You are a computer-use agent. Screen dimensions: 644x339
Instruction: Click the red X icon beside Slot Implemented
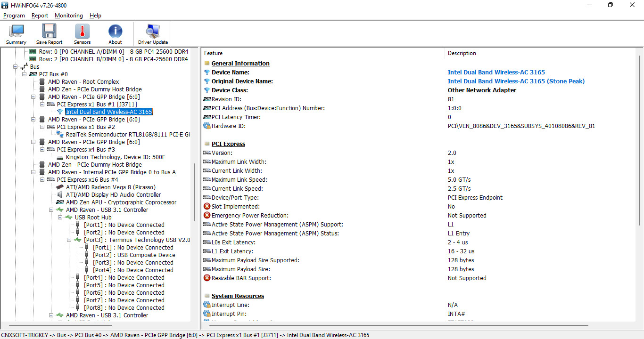pos(206,207)
